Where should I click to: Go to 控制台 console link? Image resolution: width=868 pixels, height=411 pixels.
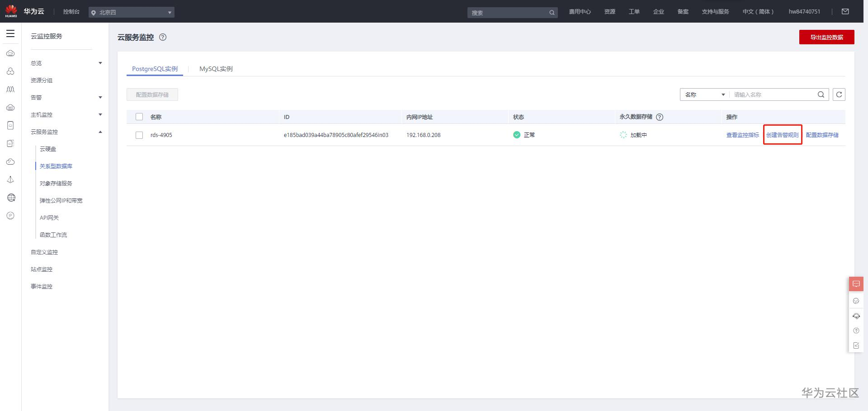pos(71,12)
